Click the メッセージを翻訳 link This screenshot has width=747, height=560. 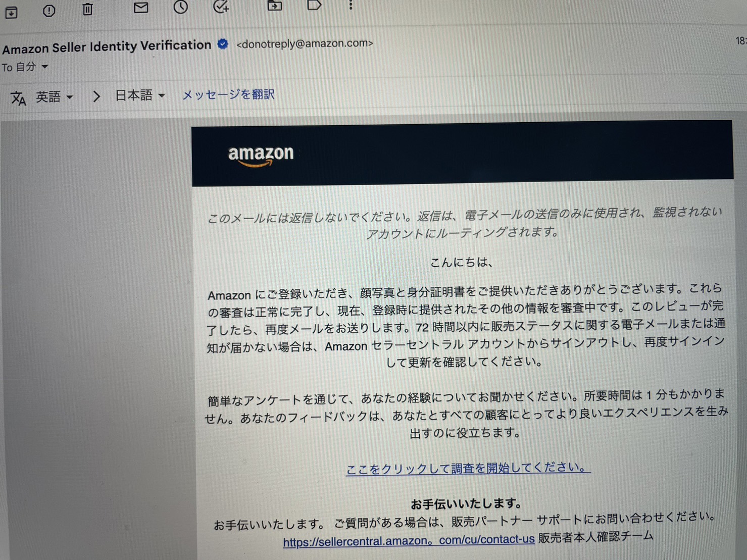(228, 94)
